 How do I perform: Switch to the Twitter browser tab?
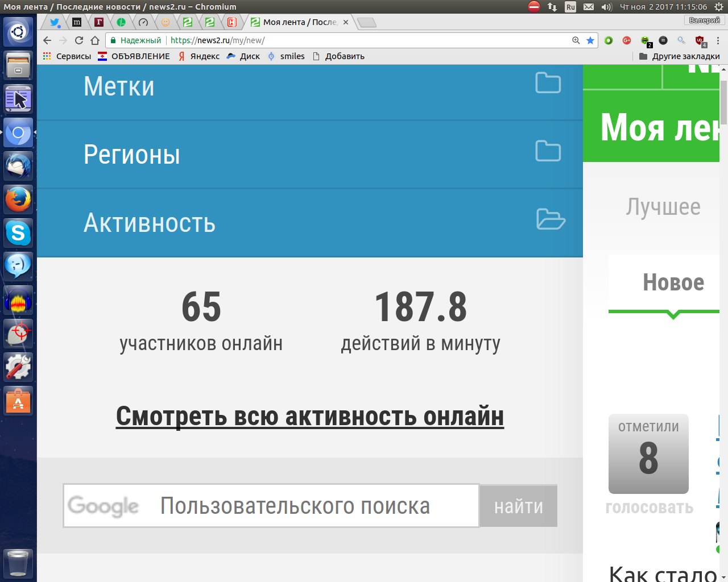[55, 22]
